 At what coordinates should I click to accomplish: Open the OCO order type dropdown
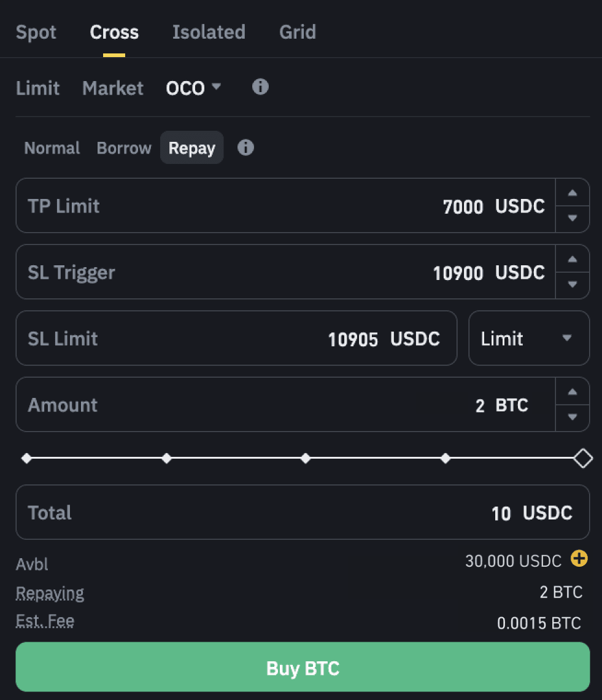coord(193,88)
